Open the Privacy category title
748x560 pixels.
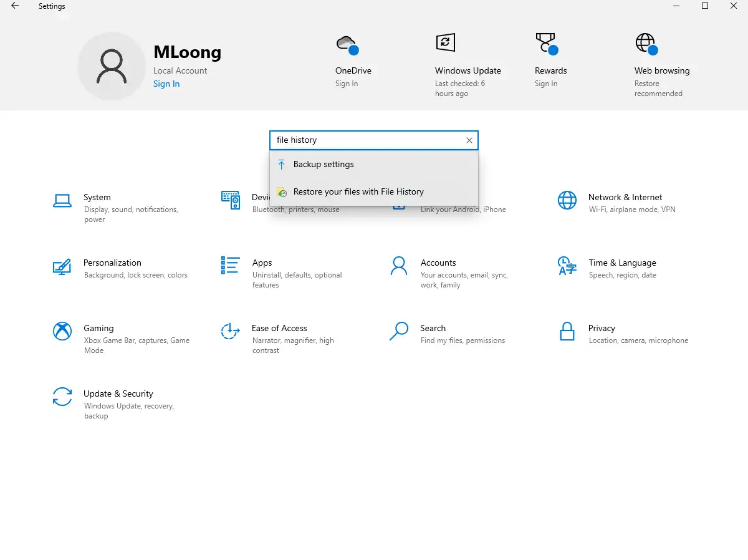click(x=602, y=328)
